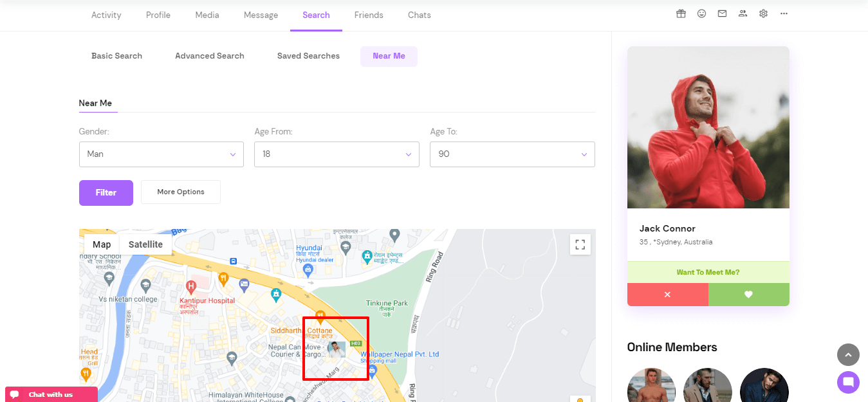Toggle the map fullscreen view button
The width and height of the screenshot is (868, 402).
coord(580,244)
